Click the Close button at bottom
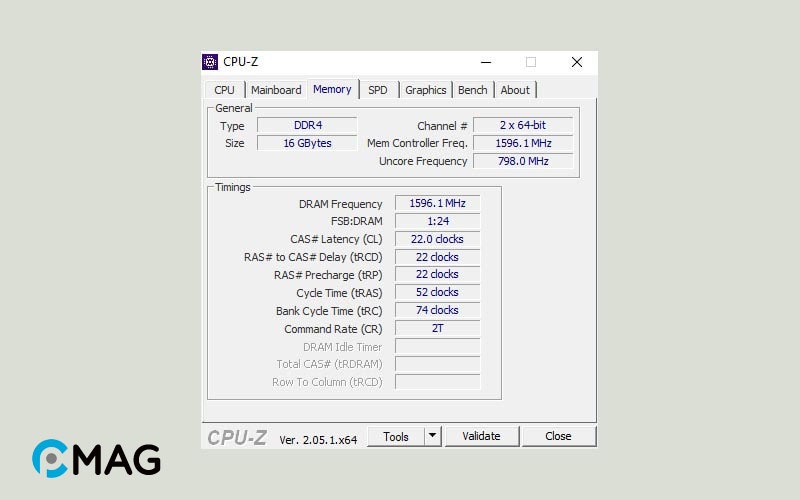Screen dimensions: 800x500 [x=558, y=436]
